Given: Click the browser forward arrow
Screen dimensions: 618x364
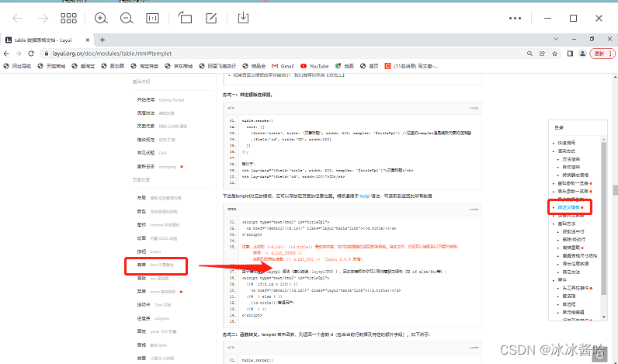Looking at the screenshot, I should tap(19, 54).
